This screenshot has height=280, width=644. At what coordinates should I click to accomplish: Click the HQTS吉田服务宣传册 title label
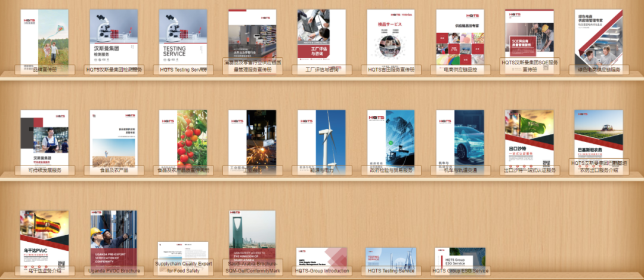click(x=391, y=70)
